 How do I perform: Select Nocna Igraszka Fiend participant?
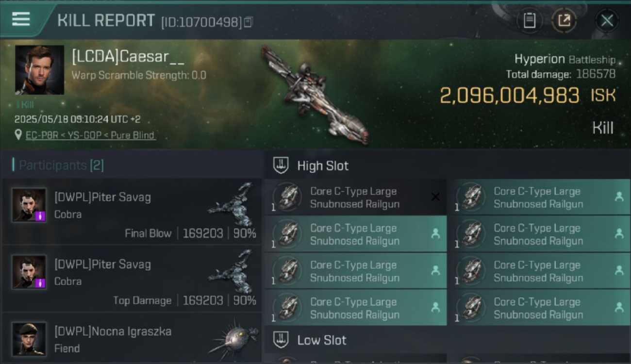click(132, 338)
